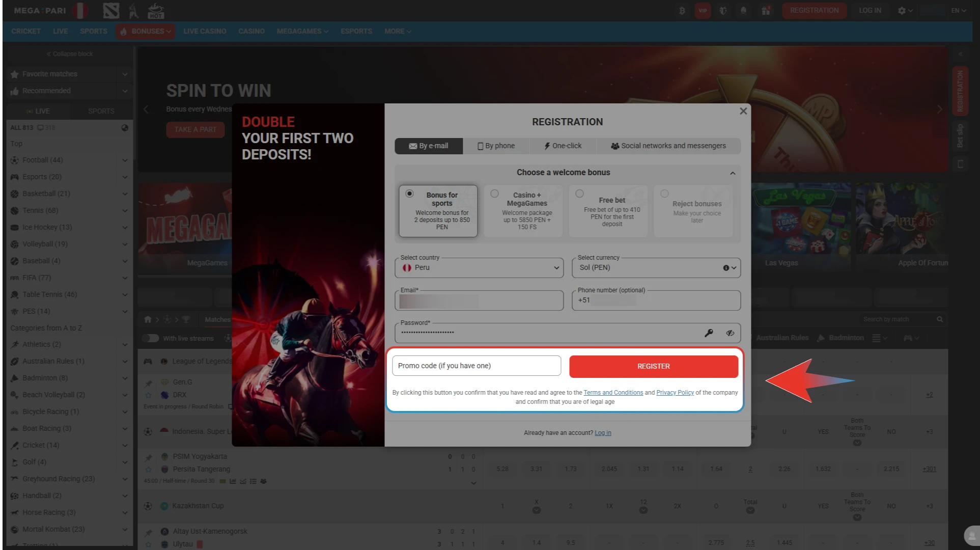Open the settings gear dropdown
The height and width of the screenshot is (550, 980).
point(905,10)
